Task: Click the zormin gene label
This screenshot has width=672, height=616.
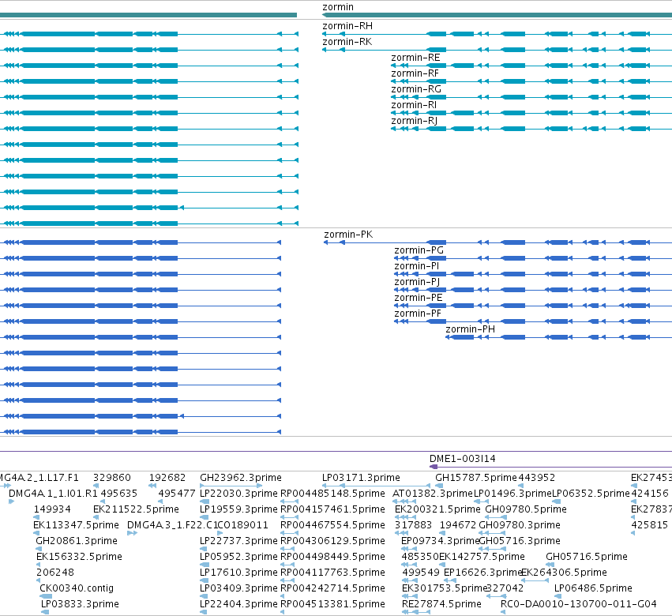Action: pos(338,7)
